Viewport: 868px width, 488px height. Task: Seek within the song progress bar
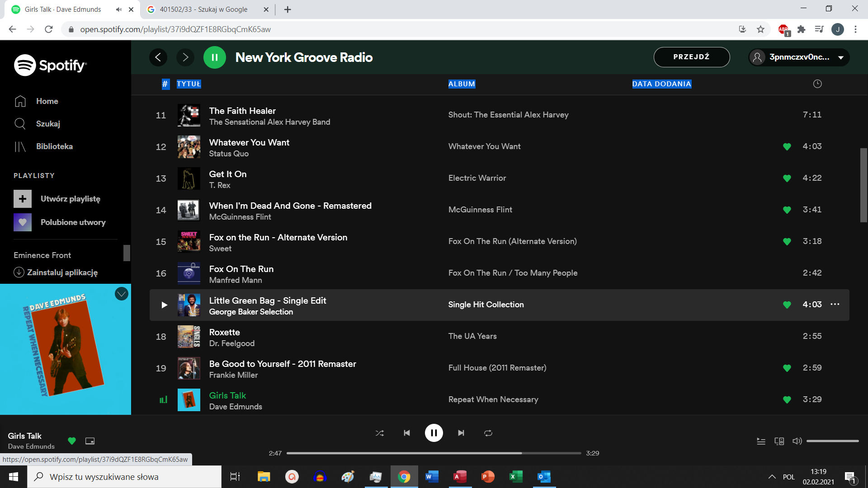pos(434,453)
